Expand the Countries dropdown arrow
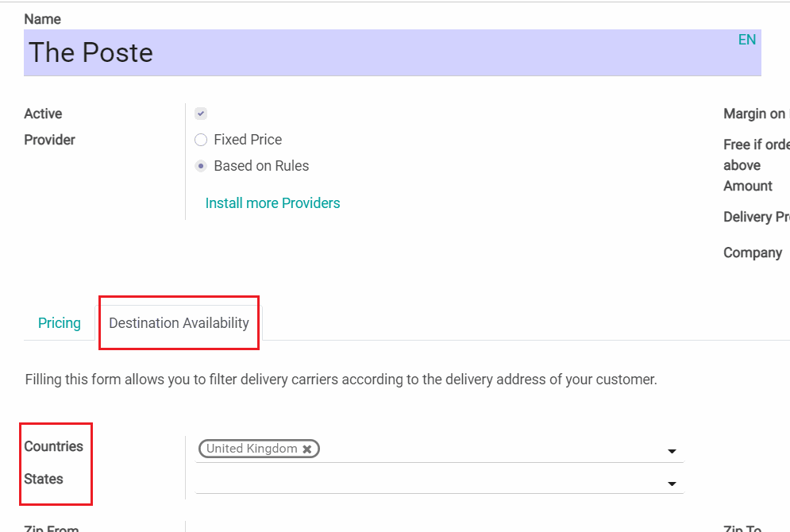The height and width of the screenshot is (532, 790). (672, 451)
